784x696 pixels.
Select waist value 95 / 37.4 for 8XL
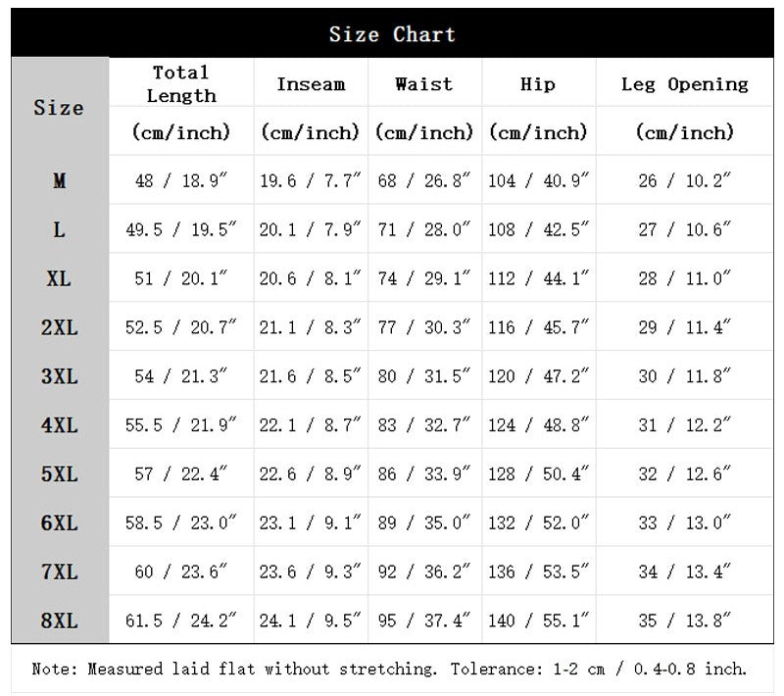tap(424, 621)
